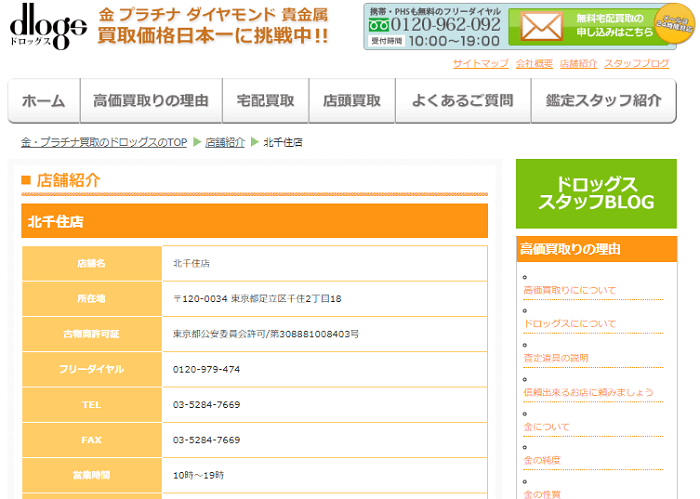Open 高価買取りにについて sidebar link
The image size is (700, 499).
click(570, 291)
